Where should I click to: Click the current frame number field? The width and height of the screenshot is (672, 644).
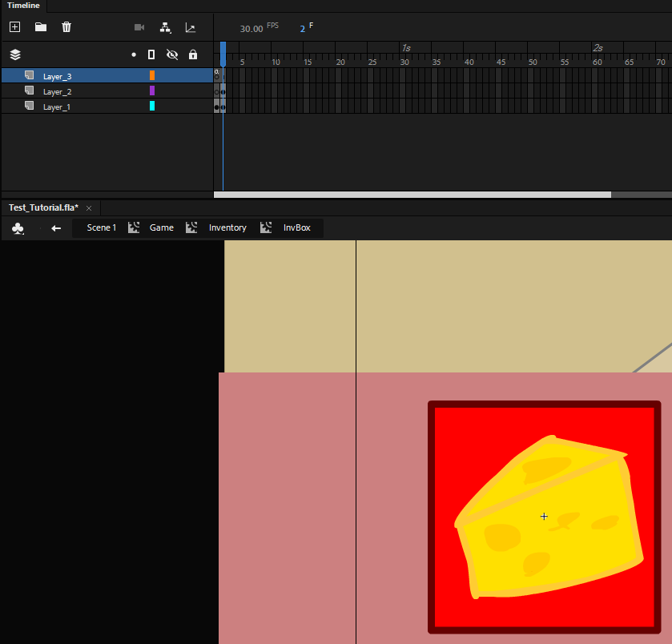(303, 29)
